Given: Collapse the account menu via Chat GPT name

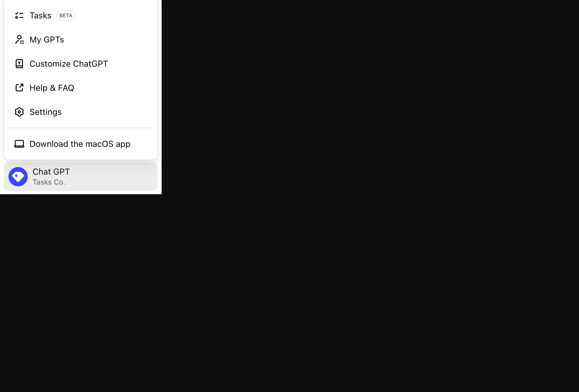Looking at the screenshot, I should click(51, 172).
